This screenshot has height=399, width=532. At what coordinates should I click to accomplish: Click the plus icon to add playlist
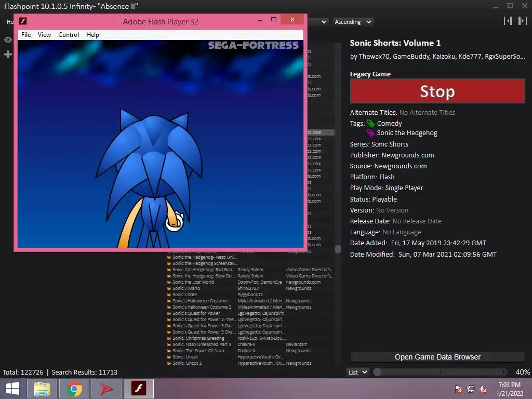[8, 54]
